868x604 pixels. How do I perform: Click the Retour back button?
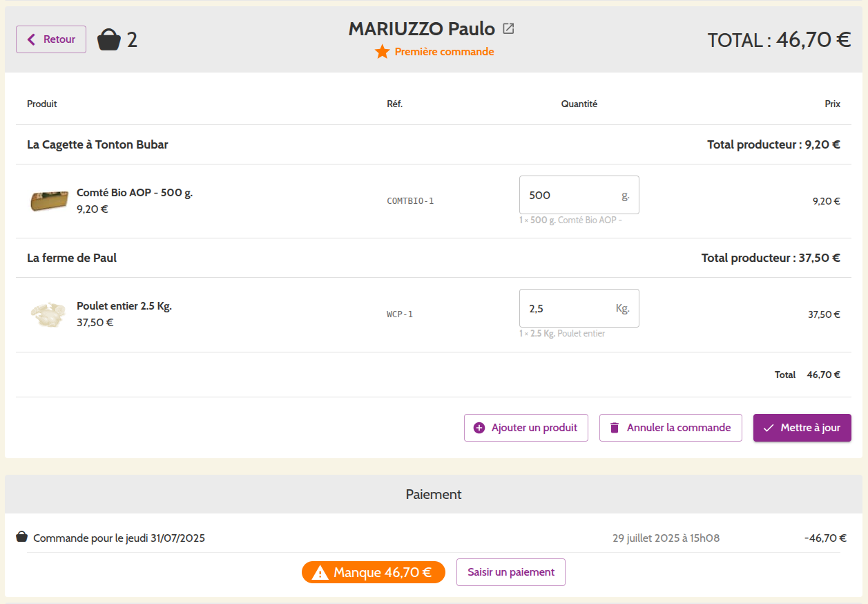(x=51, y=39)
